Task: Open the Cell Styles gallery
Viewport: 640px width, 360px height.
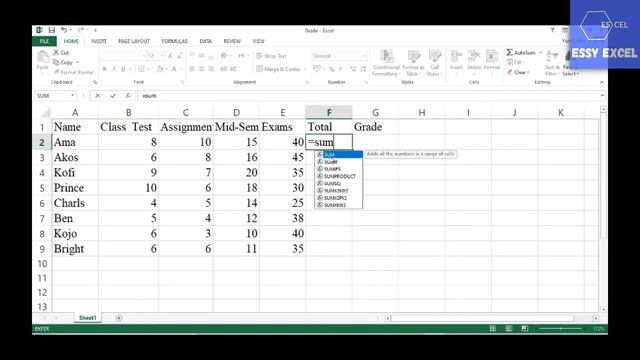Action: click(434, 63)
